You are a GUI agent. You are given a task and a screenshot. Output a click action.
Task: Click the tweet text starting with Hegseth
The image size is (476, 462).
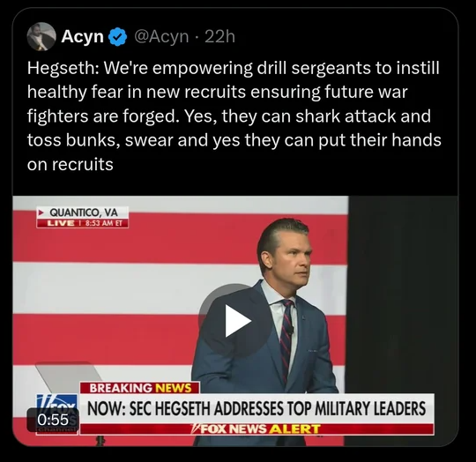coord(234,116)
